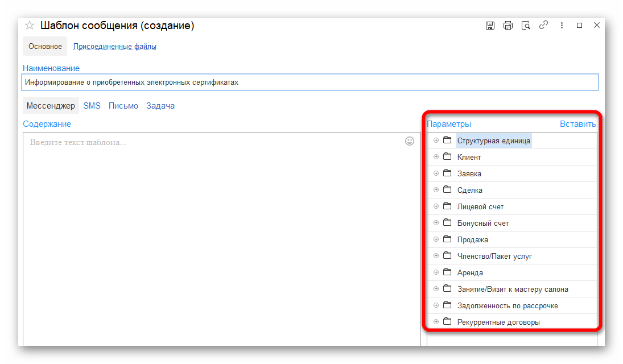
Task: Expand the Сделка parameters node
Action: coord(436,190)
